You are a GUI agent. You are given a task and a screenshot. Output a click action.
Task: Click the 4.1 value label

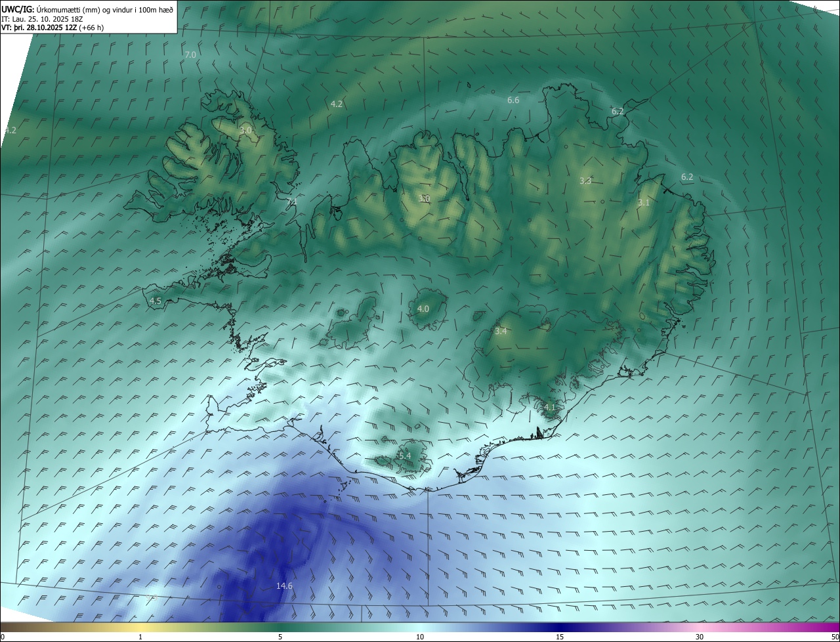(x=549, y=407)
